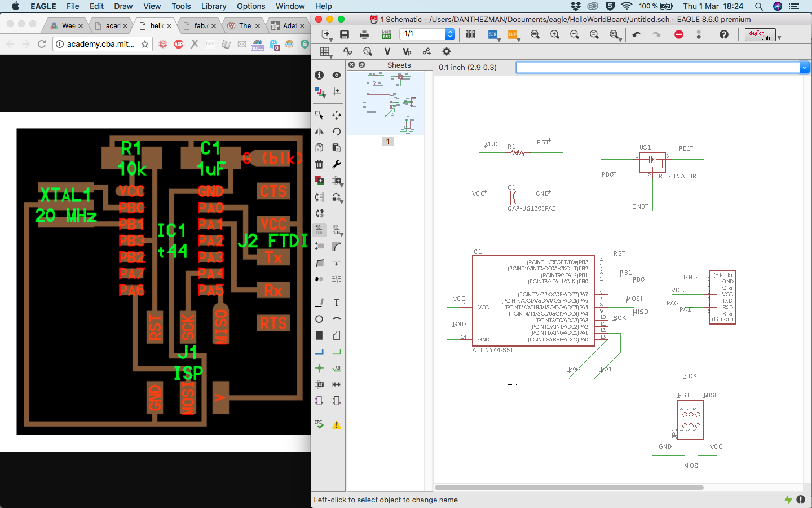Click the red Stop command icon
The image size is (812, 508).
point(679,34)
